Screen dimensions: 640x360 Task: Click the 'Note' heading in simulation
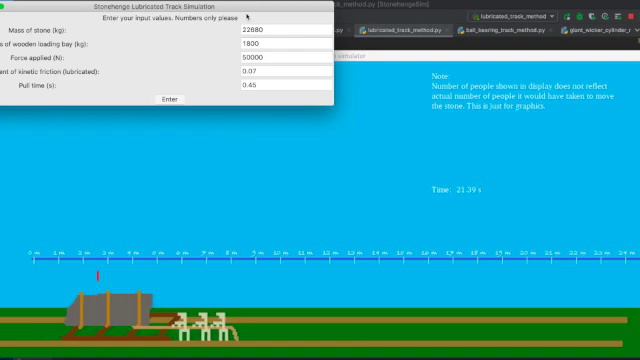click(x=440, y=76)
